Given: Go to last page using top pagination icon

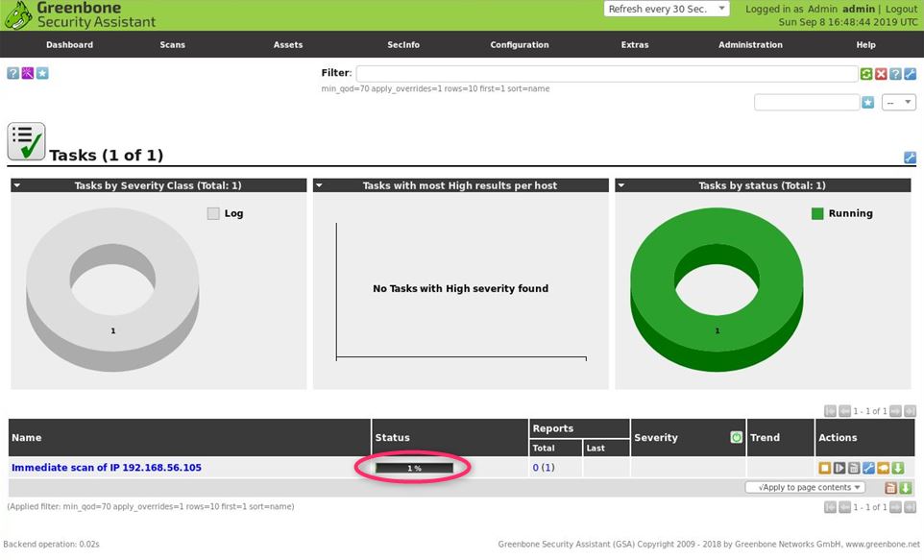Looking at the screenshot, I should 911,411.
